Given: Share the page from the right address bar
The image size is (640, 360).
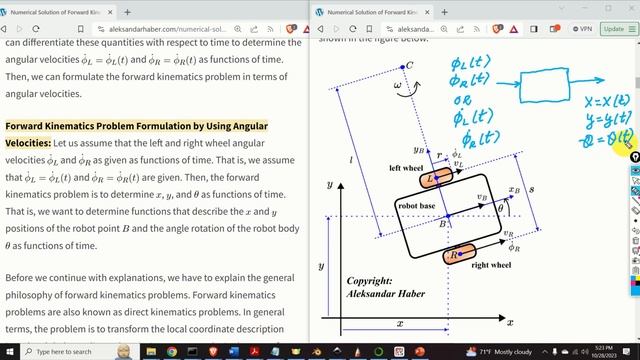Looking at the screenshot, I should [460, 29].
